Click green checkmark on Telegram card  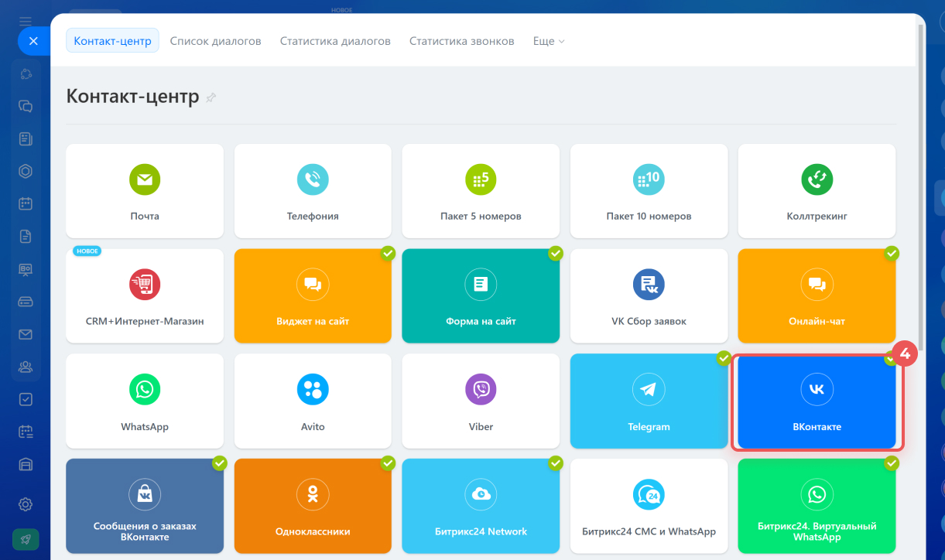pos(724,358)
